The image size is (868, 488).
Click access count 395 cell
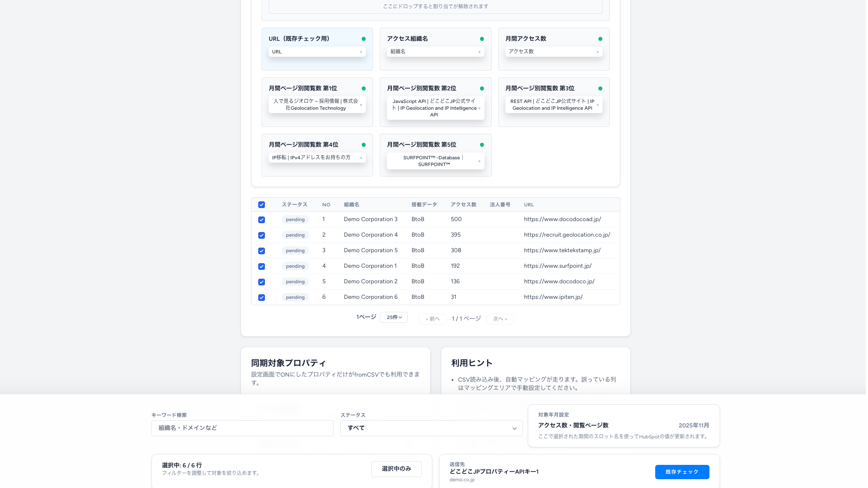click(456, 235)
